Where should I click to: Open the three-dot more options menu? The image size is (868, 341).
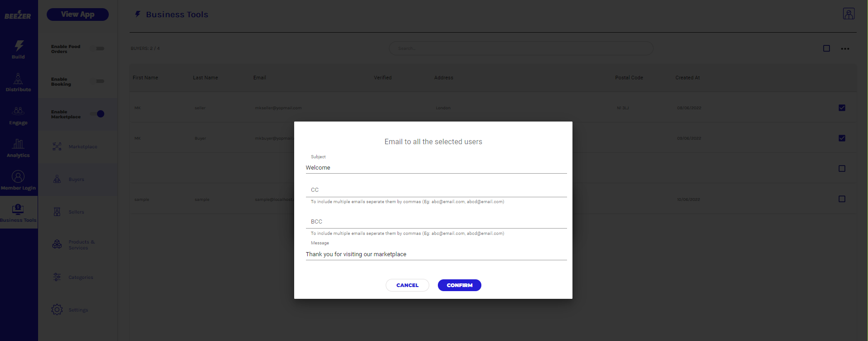point(845,49)
